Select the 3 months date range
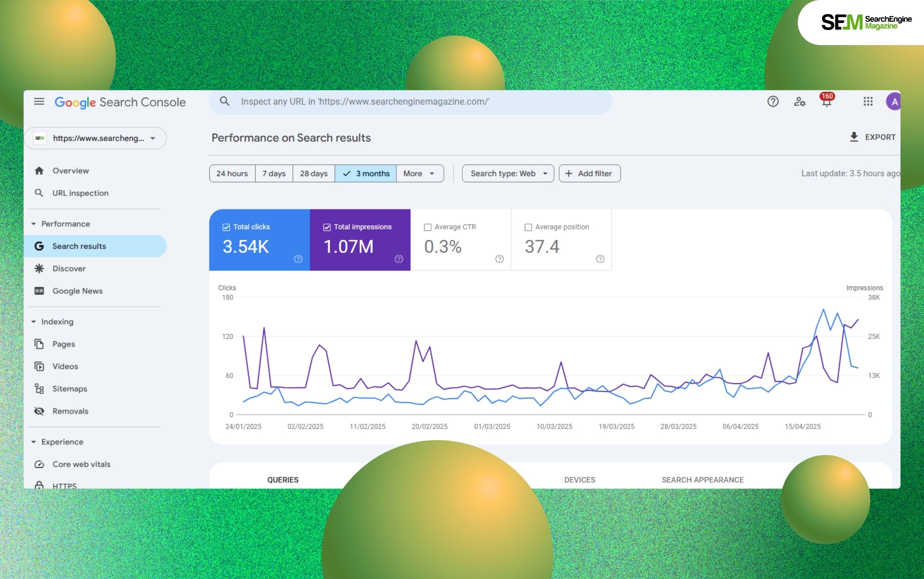The image size is (924, 579). click(x=366, y=174)
